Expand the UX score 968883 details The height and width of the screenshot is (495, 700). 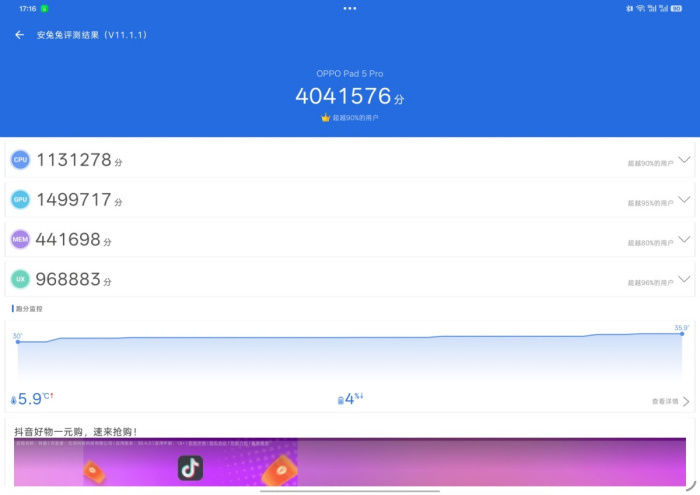click(684, 279)
